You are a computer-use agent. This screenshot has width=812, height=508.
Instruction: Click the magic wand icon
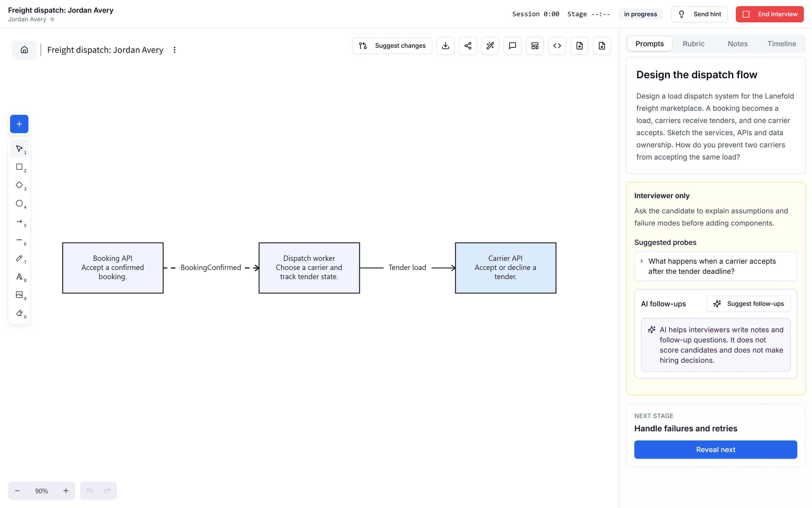coord(490,46)
